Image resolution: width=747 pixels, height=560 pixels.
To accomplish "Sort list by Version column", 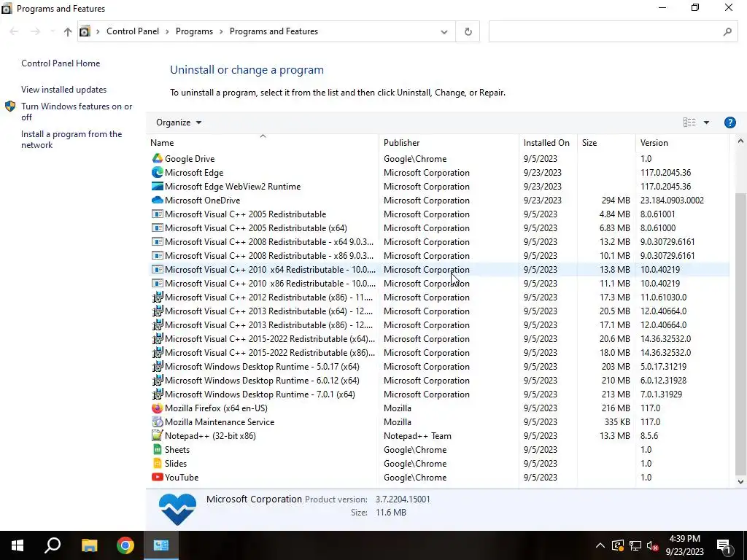I will coord(682,142).
